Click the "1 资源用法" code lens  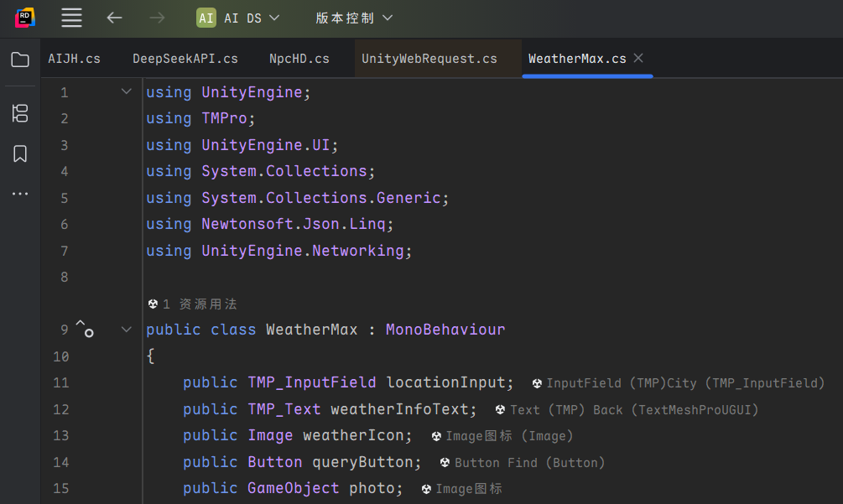click(x=194, y=304)
